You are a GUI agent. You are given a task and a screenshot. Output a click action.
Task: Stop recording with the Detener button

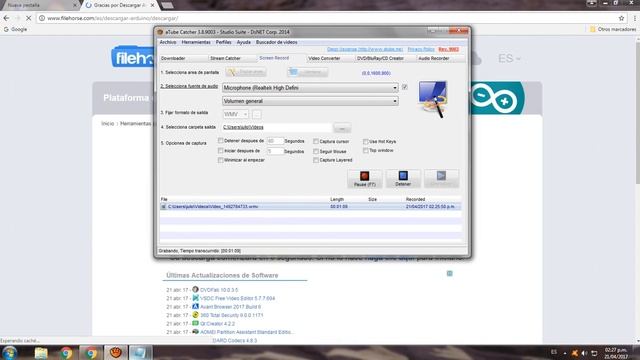point(403,179)
